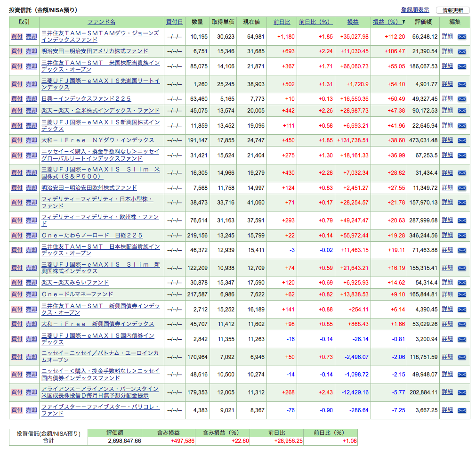476x449 pixels.
Task: Sort the table by ファンド名 header
Action: (x=101, y=22)
